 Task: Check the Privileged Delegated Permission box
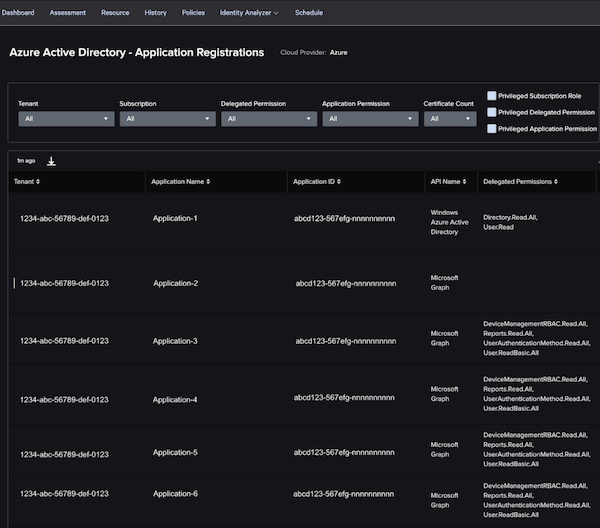[492, 112]
